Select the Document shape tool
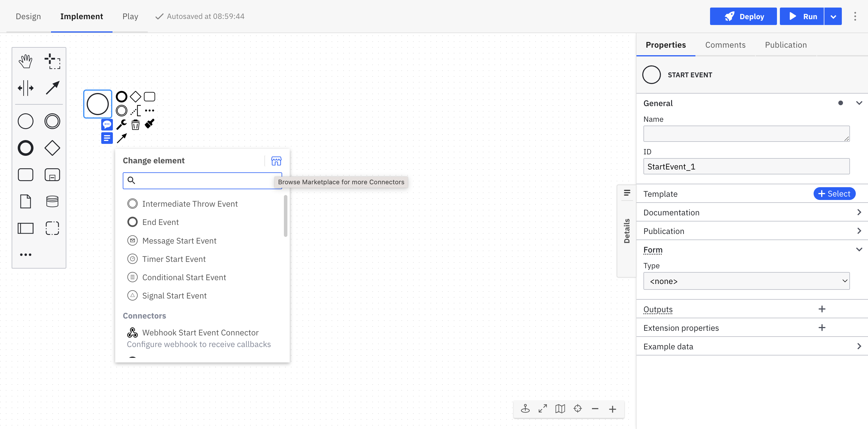 [25, 201]
